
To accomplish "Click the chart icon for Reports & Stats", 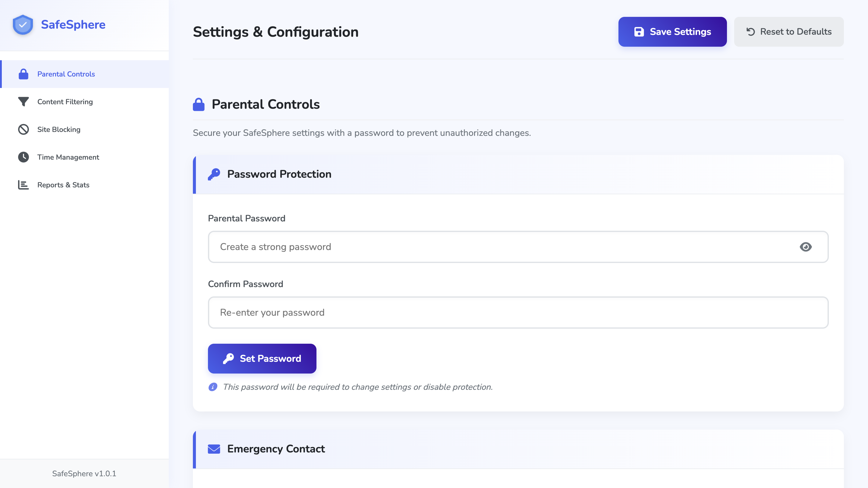I will tap(23, 185).
